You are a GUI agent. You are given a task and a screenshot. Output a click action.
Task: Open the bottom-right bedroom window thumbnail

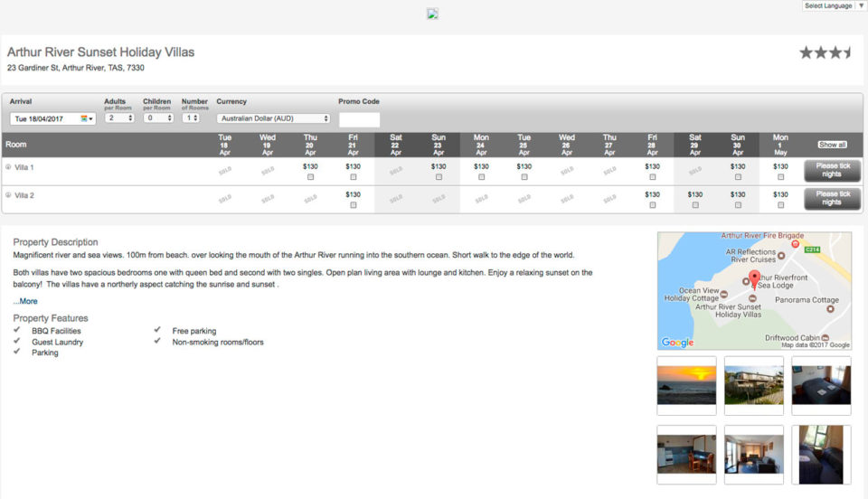pos(821,455)
